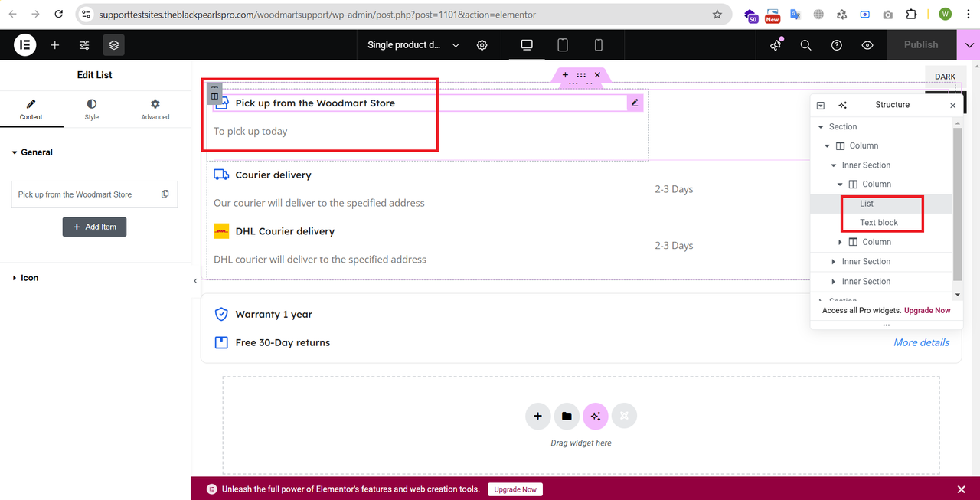Open the Elementor logo menu
Screen dimensions: 980x500
[x=25, y=45]
